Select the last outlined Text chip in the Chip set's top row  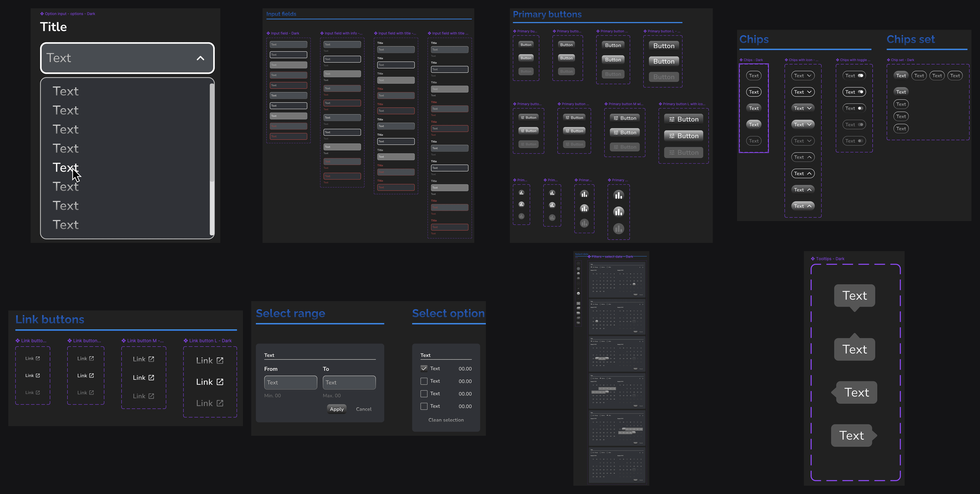tap(955, 76)
